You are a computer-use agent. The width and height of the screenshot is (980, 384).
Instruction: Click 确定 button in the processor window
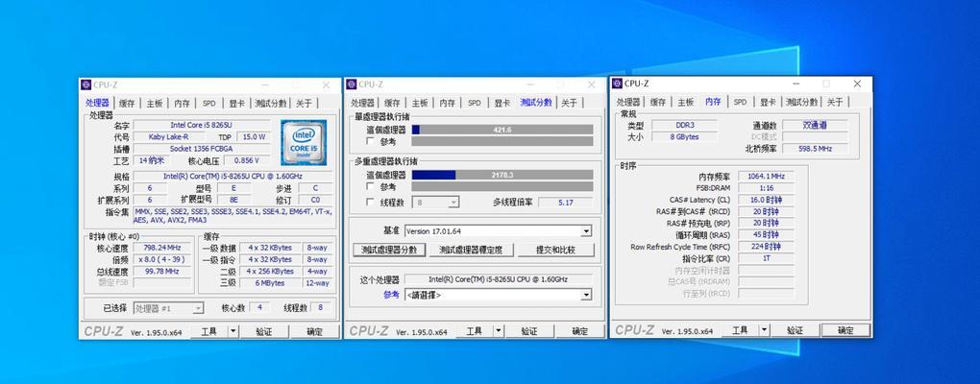point(314,331)
